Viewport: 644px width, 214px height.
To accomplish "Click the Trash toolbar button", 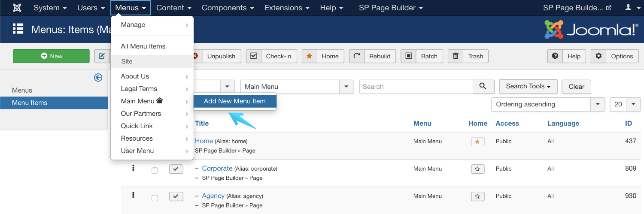I will pos(468,56).
